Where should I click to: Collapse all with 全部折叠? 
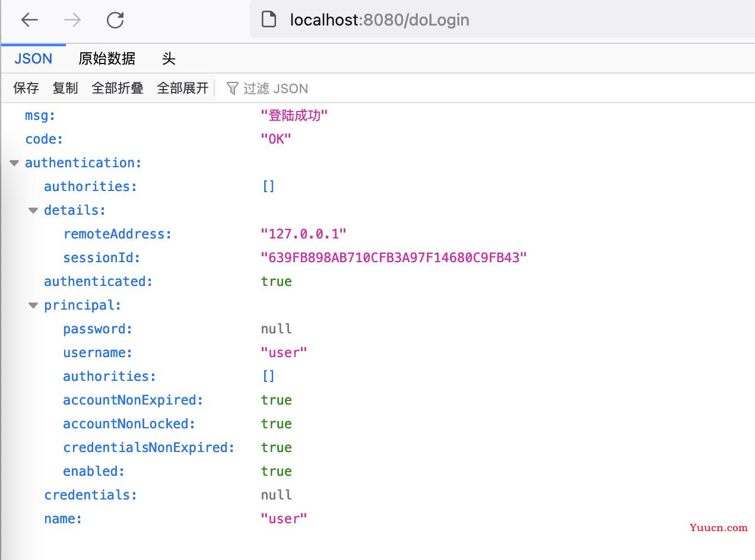(118, 88)
